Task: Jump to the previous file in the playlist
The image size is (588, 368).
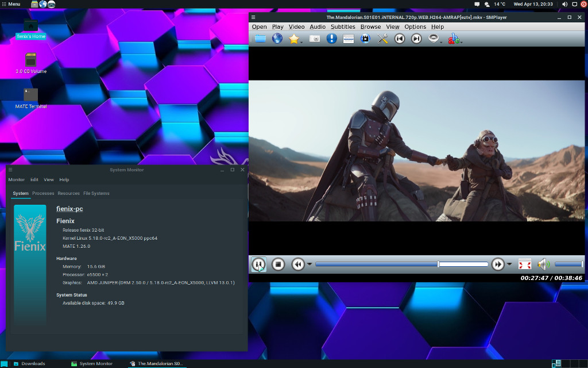Action: 400,39
